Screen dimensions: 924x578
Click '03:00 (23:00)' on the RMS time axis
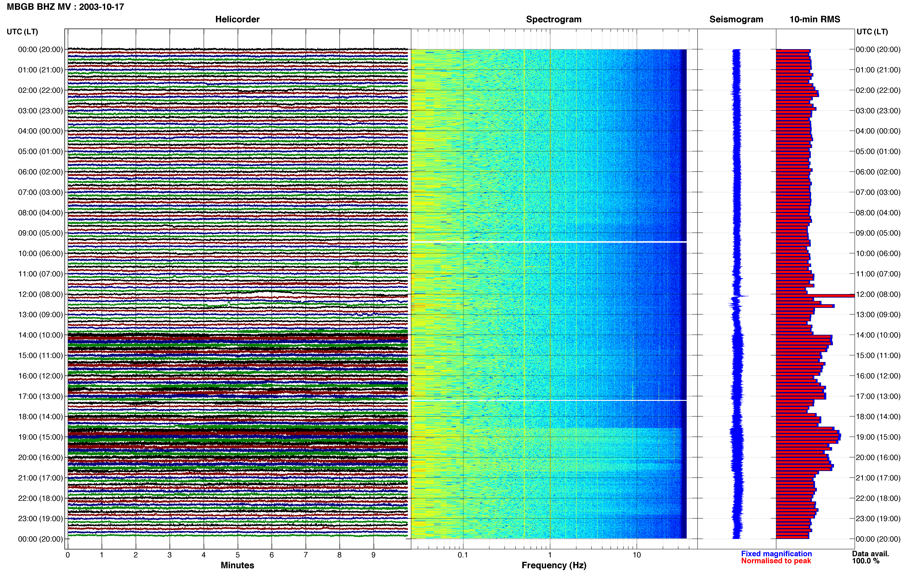coord(878,111)
